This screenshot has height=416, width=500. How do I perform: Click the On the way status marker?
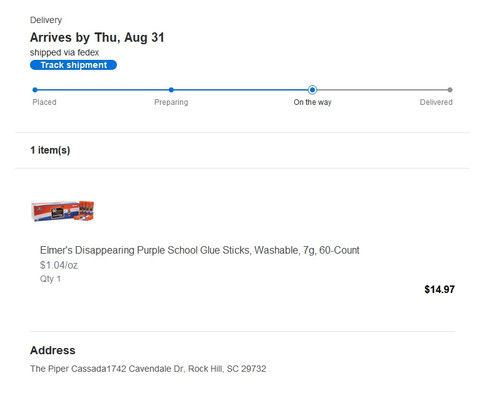(312, 90)
